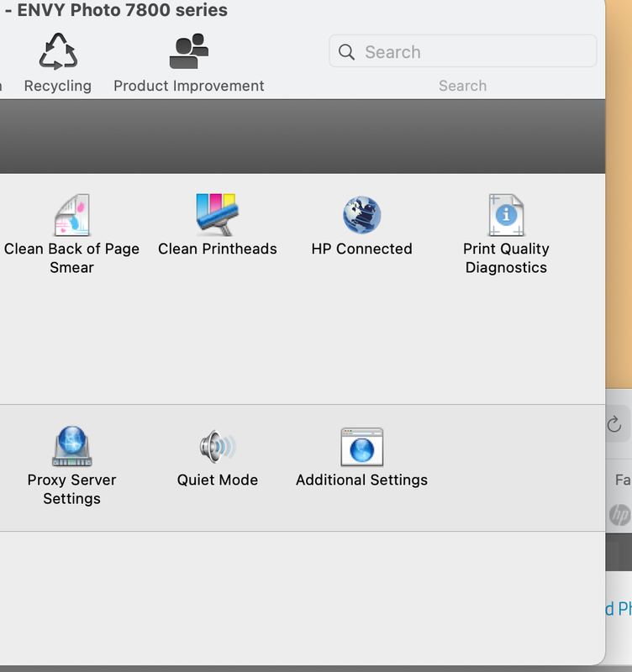This screenshot has width=632, height=672.
Task: Select the Quiet Mode speaker icon
Action: tap(217, 446)
